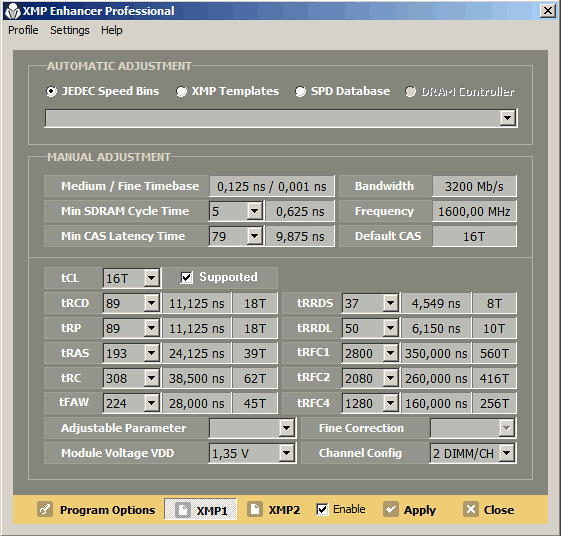Viewport: 561px width, 536px height.
Task: Click the tRFC1 350,000 ns value
Action: pyautogui.click(x=436, y=354)
